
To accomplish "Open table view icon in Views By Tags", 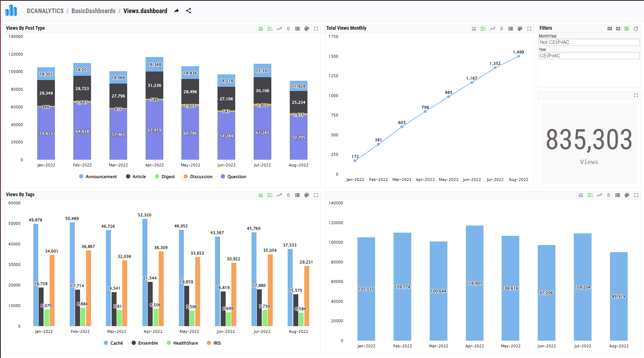I will click(x=298, y=195).
